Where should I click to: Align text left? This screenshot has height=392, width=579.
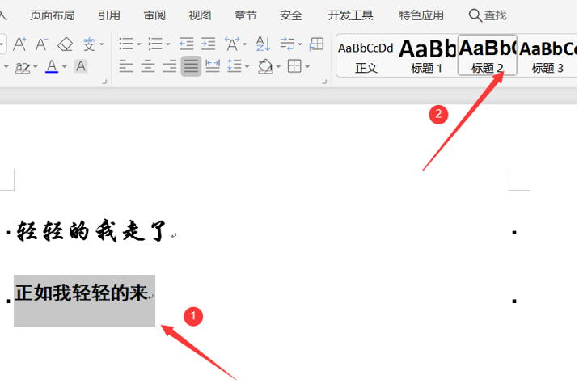126,66
